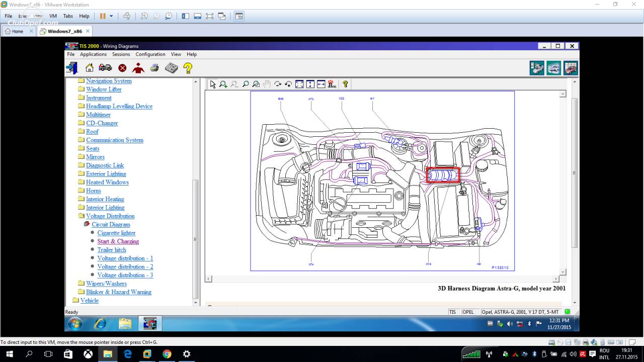This screenshot has height=362, width=644.
Task: Click the fit to height icon
Action: click(x=310, y=84)
